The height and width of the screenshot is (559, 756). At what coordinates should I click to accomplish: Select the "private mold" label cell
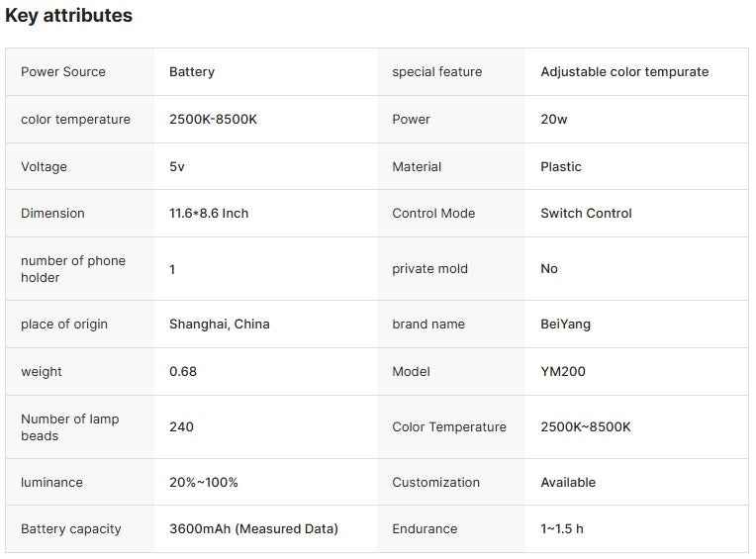[x=430, y=269]
